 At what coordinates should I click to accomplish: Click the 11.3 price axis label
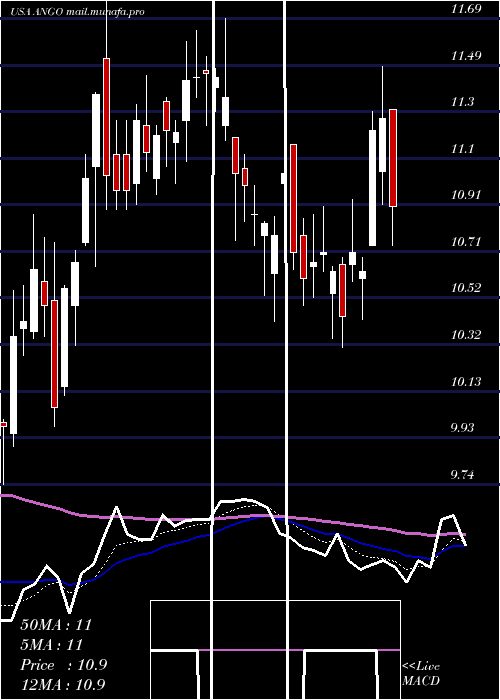[x=462, y=102]
